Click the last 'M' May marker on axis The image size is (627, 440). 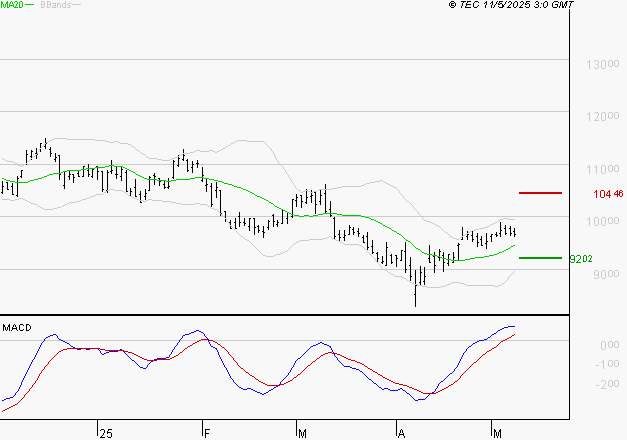pyautogui.click(x=498, y=432)
